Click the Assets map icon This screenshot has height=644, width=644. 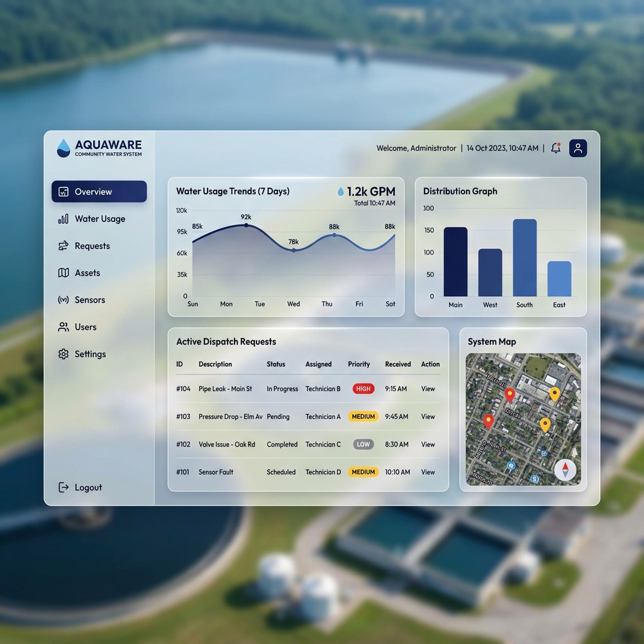64,273
